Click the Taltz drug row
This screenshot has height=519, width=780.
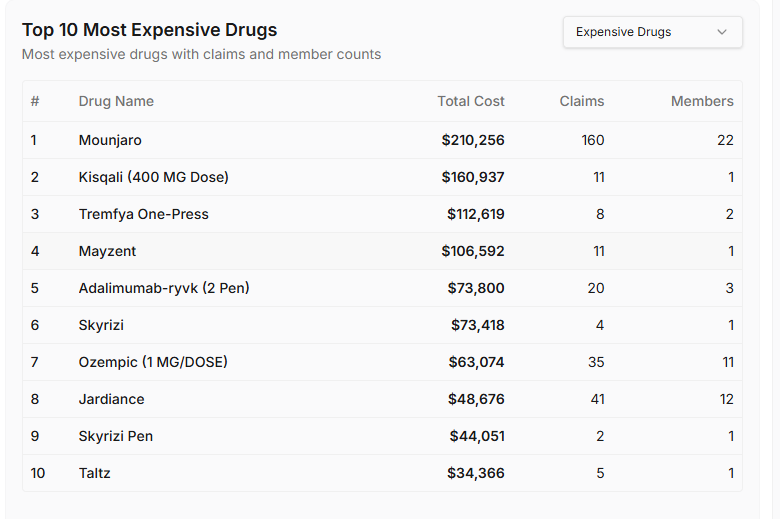95,473
